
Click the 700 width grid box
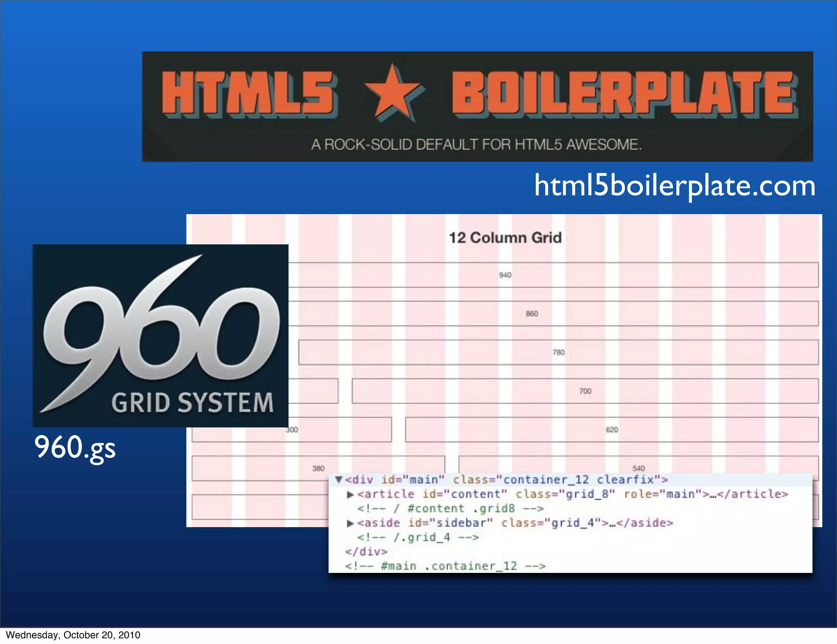[585, 391]
